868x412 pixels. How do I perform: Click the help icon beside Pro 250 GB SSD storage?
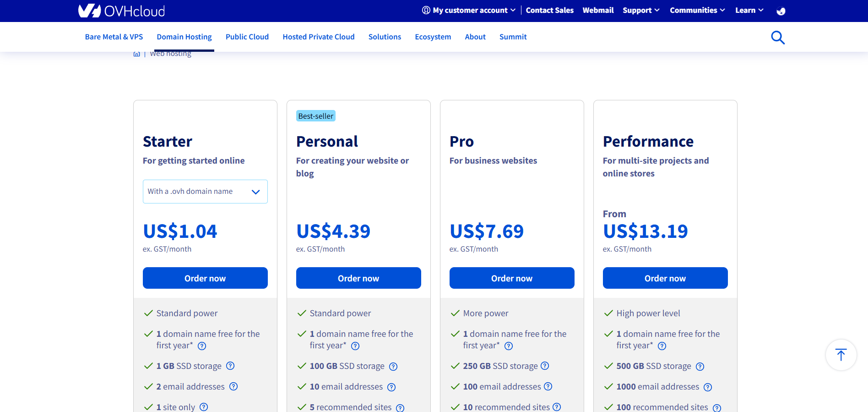(545, 366)
